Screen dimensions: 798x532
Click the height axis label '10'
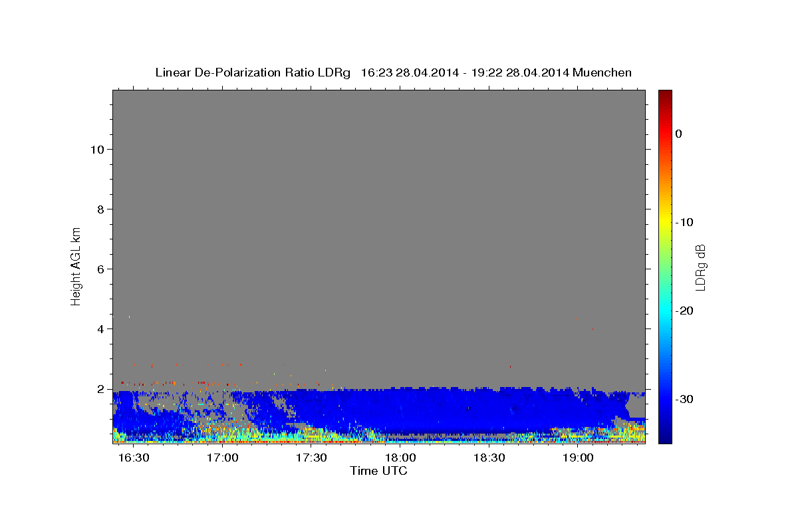pos(97,150)
